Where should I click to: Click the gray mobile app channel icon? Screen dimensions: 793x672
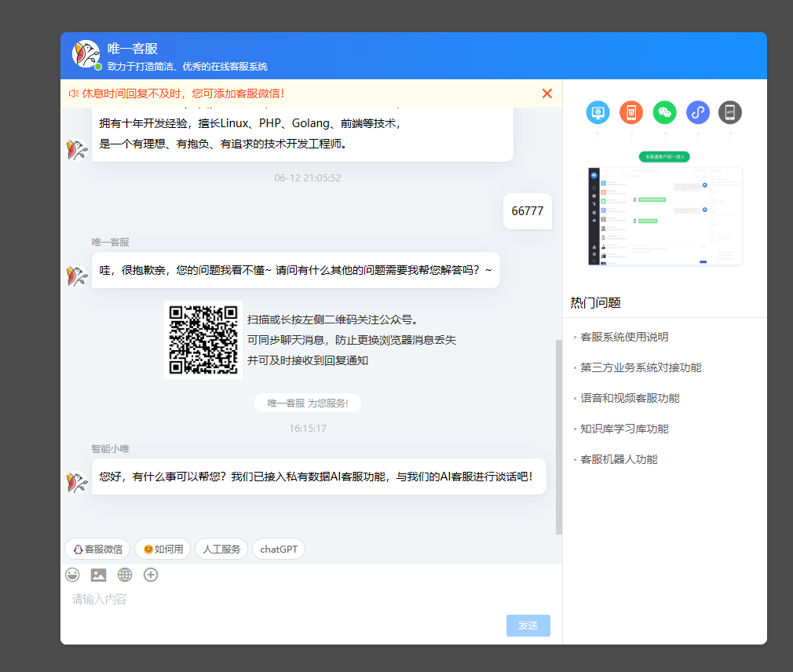tap(729, 112)
